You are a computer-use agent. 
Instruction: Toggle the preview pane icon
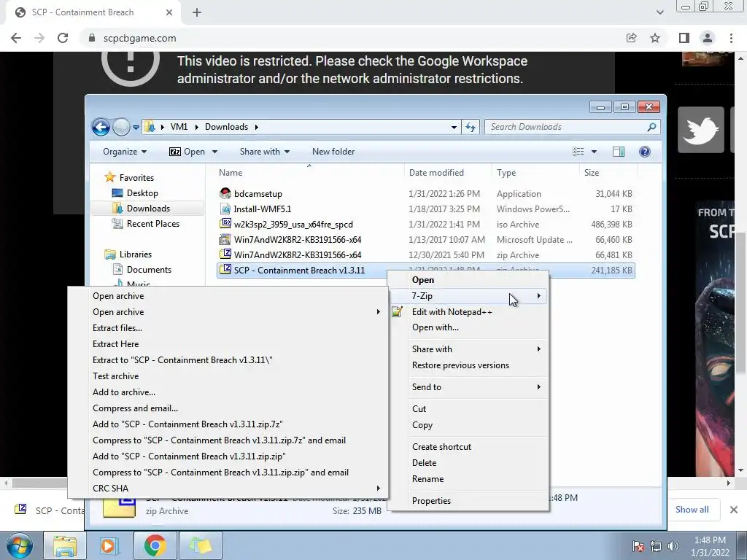click(619, 152)
